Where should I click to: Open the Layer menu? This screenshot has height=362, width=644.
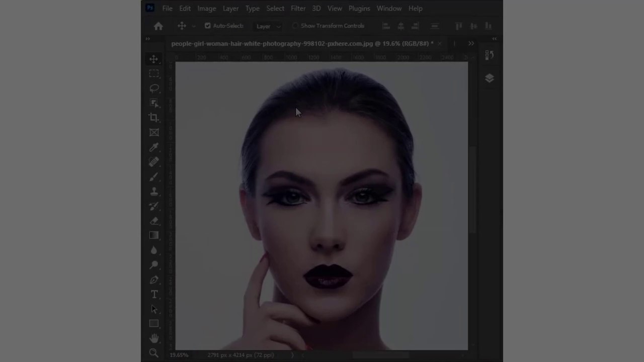point(230,8)
